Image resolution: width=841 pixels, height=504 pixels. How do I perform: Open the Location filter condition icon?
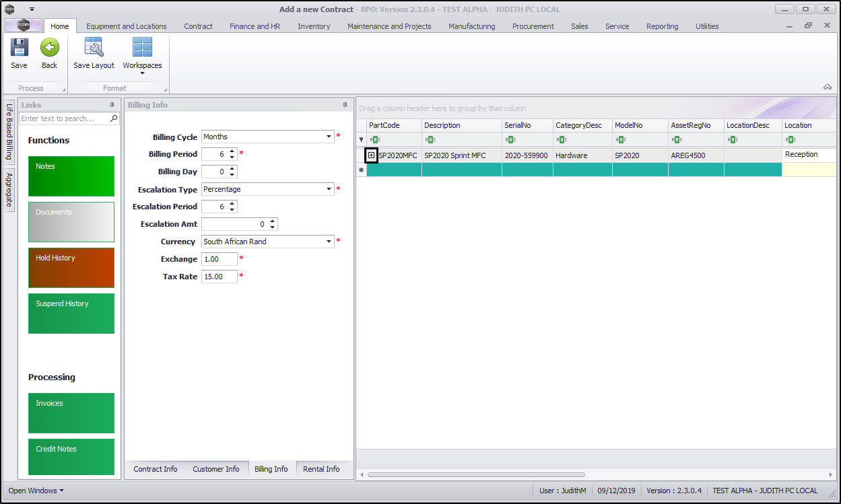point(790,140)
